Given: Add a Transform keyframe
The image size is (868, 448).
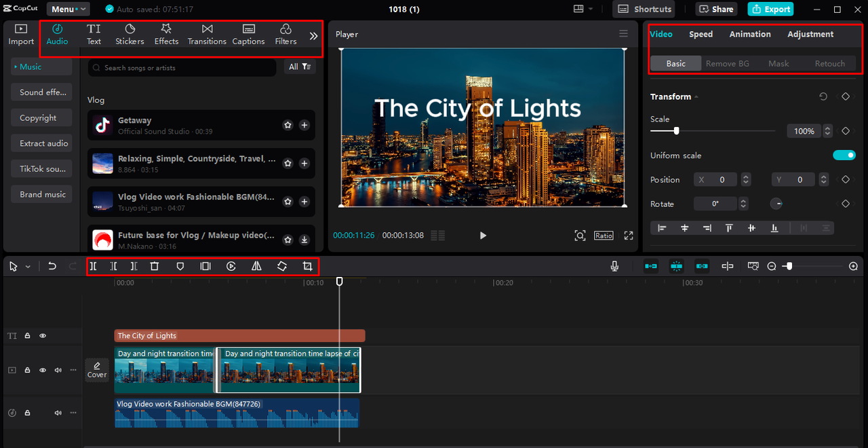Looking at the screenshot, I should click(846, 96).
